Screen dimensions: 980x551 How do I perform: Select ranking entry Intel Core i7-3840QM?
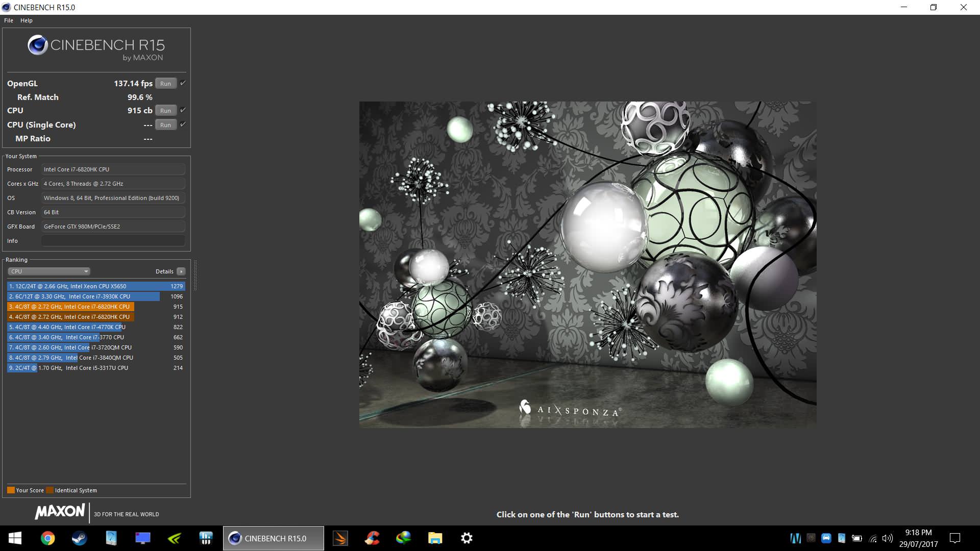tap(96, 358)
